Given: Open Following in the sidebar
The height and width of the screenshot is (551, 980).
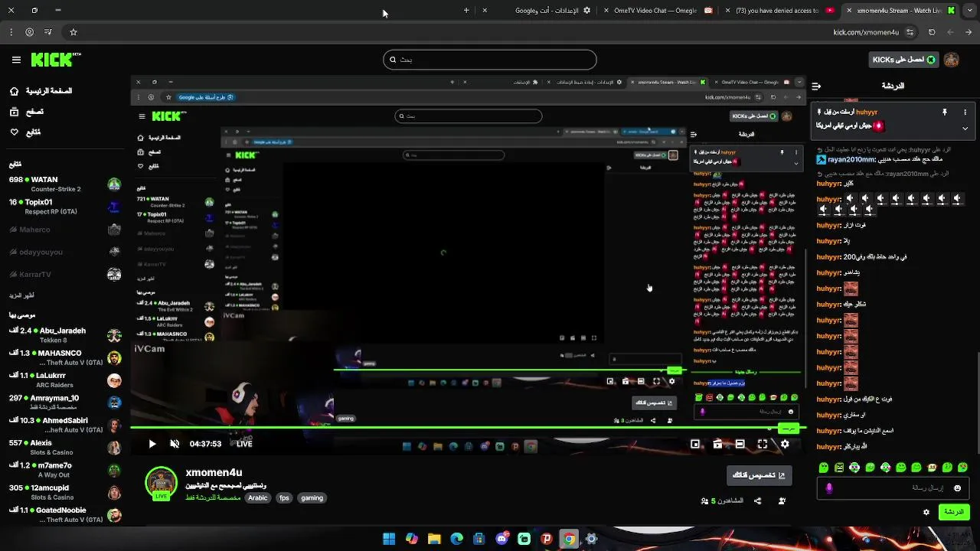Looking at the screenshot, I should pyautogui.click(x=25, y=132).
